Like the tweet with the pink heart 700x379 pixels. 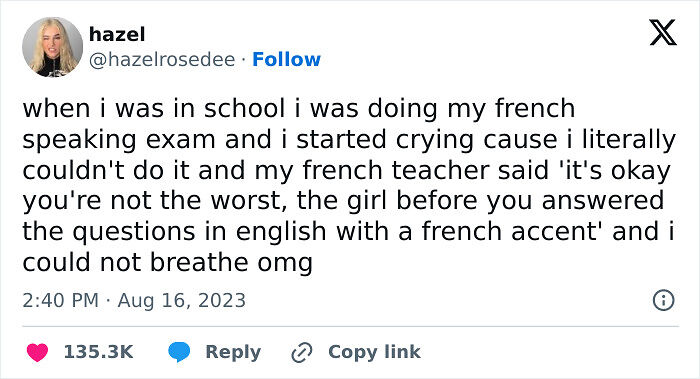tap(38, 352)
